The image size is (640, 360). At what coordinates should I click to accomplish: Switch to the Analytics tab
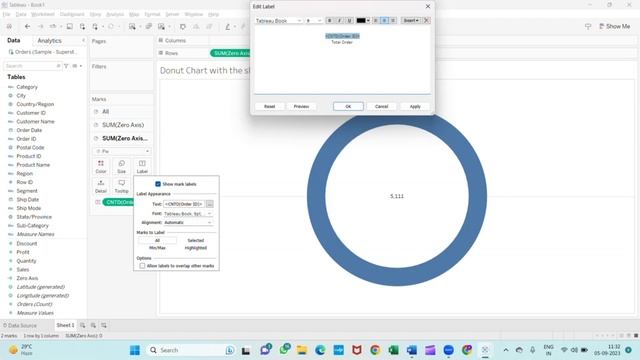coord(49,40)
